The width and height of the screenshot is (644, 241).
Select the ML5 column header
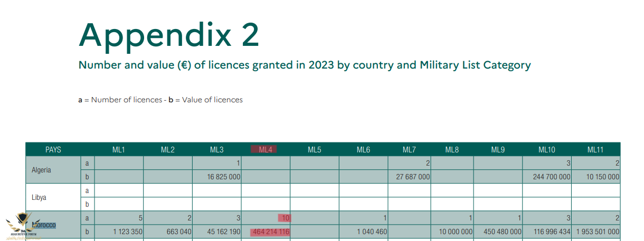coord(314,150)
